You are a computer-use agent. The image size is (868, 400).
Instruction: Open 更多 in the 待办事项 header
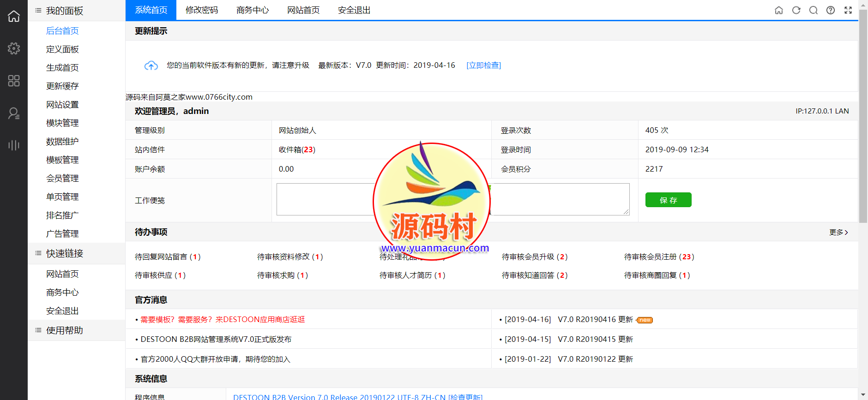click(838, 232)
